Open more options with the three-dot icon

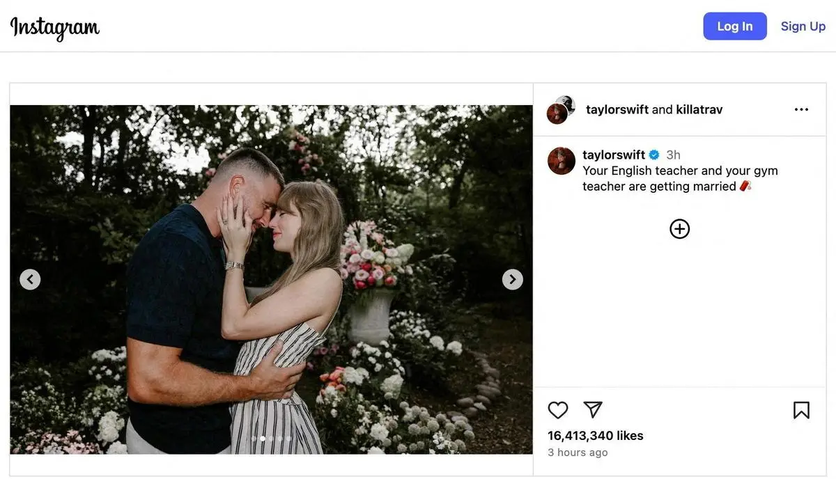pos(801,109)
